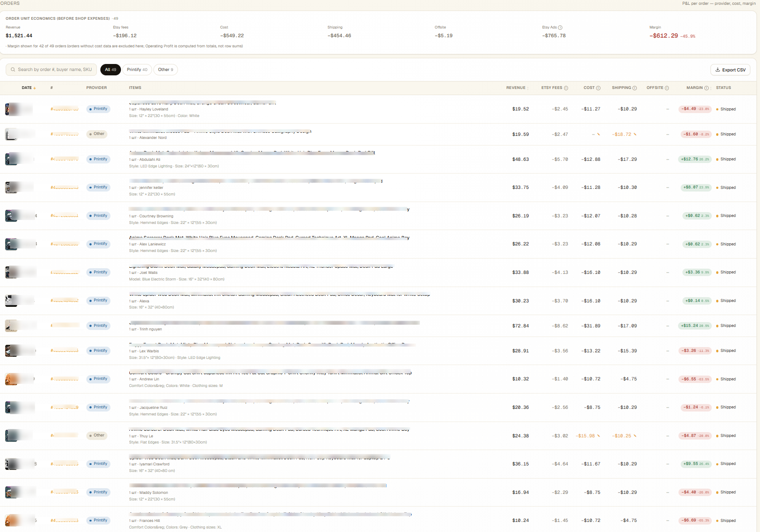Click the Etsy Ads info icon in summary

[560, 28]
